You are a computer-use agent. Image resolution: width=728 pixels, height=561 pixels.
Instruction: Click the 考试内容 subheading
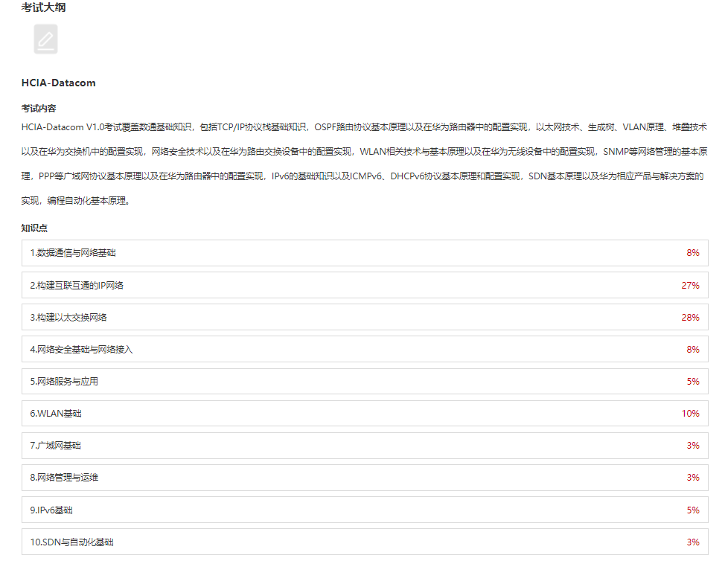39,108
